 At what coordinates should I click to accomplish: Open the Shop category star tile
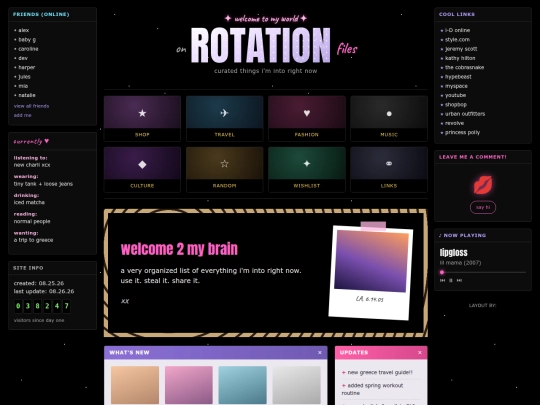(x=142, y=119)
